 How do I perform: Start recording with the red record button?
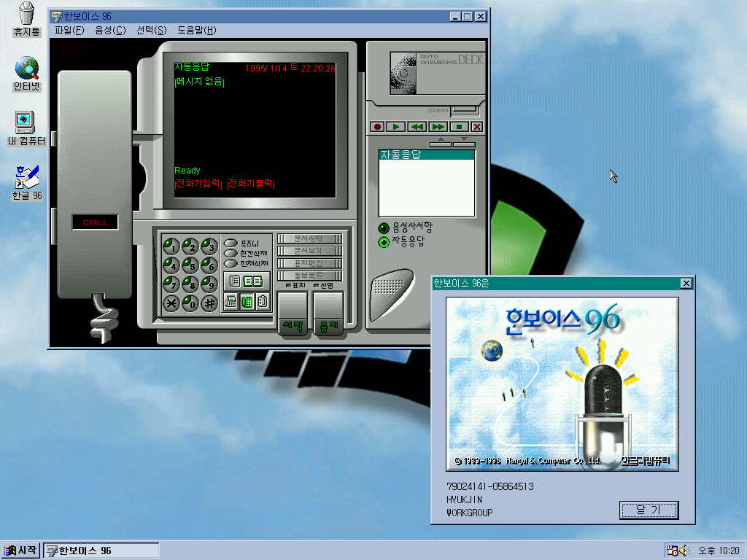[x=377, y=127]
